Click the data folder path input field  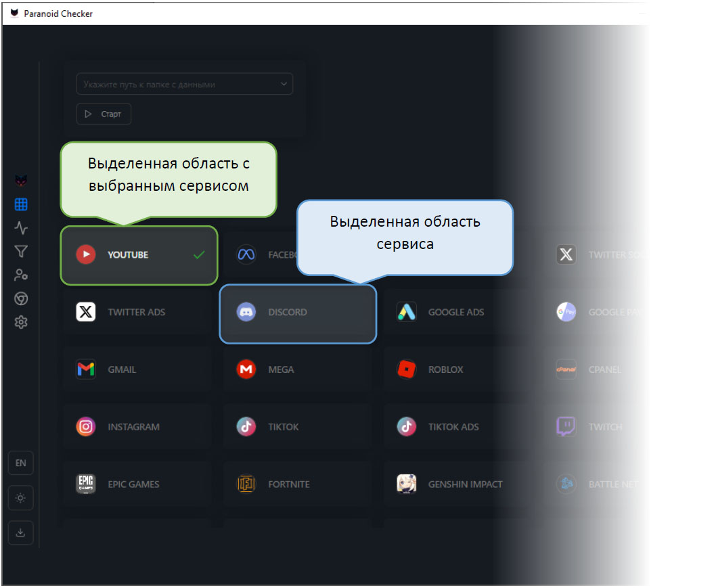pos(176,85)
